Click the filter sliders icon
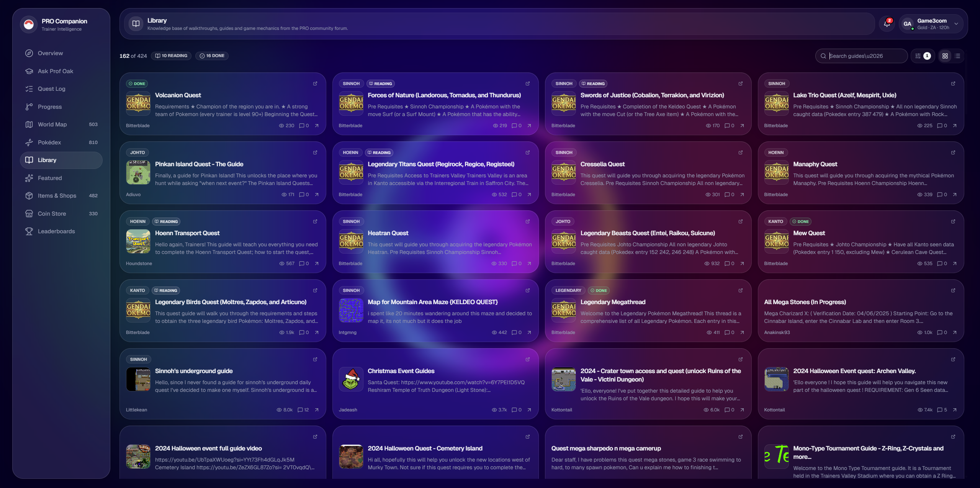This screenshot has height=488, width=980. pos(918,56)
